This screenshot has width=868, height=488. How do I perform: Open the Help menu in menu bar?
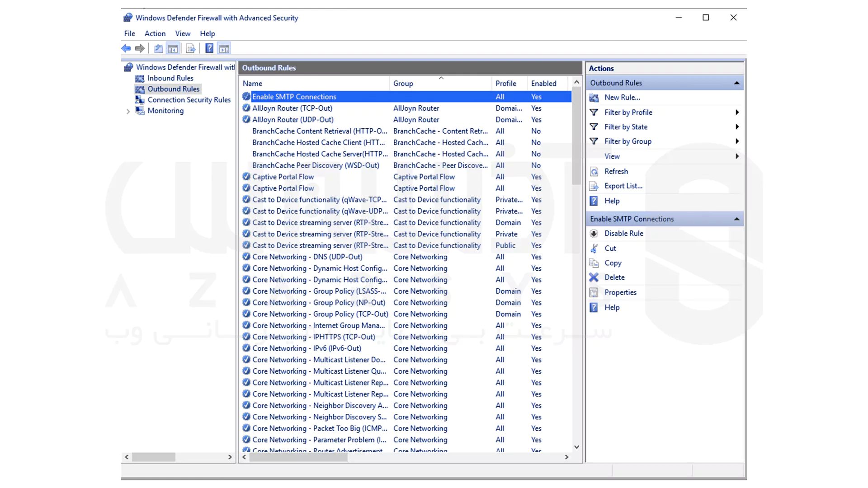(208, 33)
